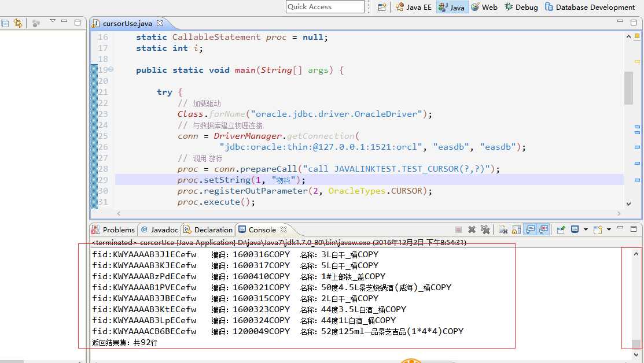Viewport: 644px width, 363px height.
Task: Collapse the main method fold at line 19
Action: (111, 69)
